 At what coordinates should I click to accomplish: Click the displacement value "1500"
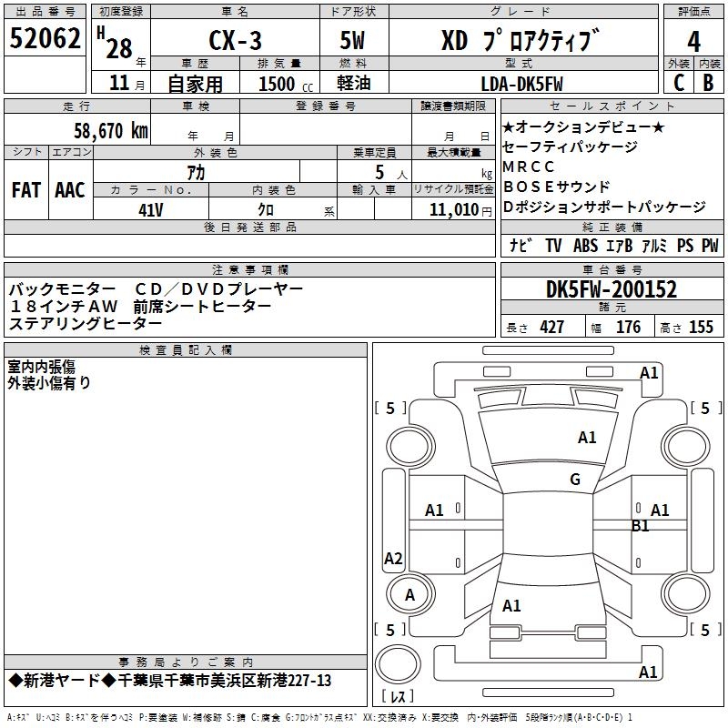(x=277, y=84)
